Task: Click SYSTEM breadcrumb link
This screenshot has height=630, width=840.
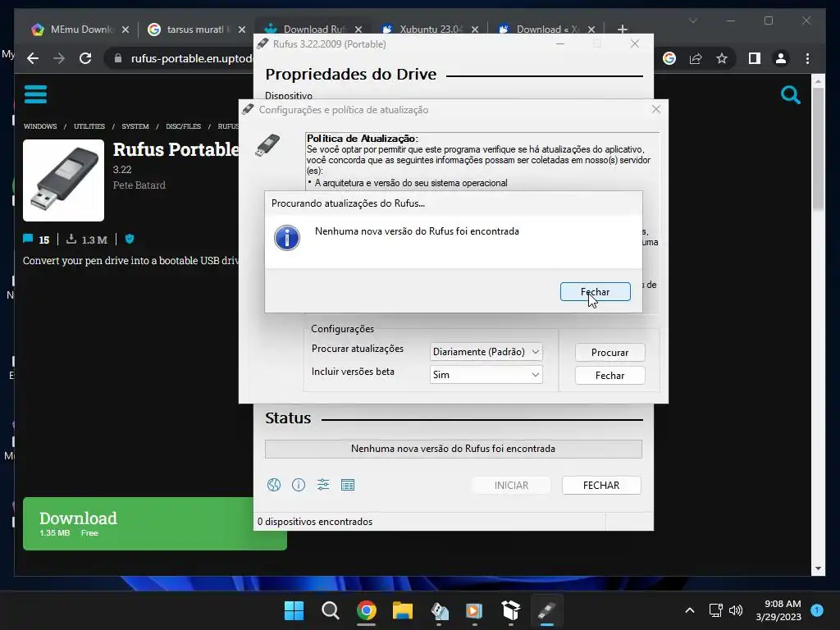Action: click(x=135, y=126)
